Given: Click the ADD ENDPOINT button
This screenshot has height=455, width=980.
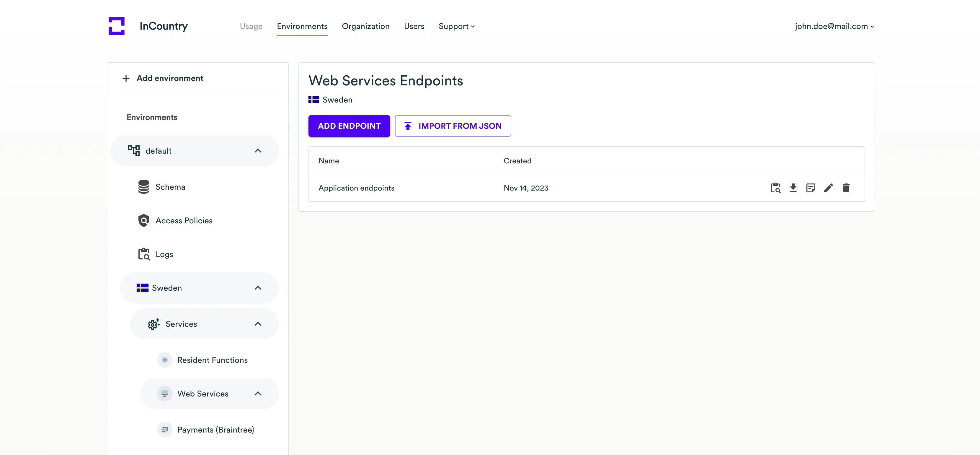Looking at the screenshot, I should click(x=349, y=126).
